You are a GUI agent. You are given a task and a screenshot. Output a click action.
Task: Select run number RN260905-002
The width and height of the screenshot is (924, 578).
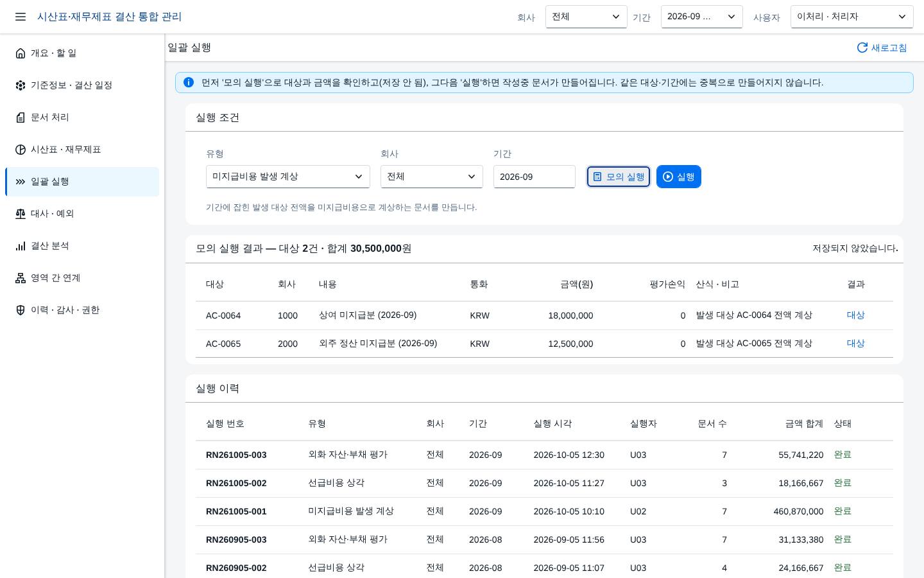click(236, 568)
